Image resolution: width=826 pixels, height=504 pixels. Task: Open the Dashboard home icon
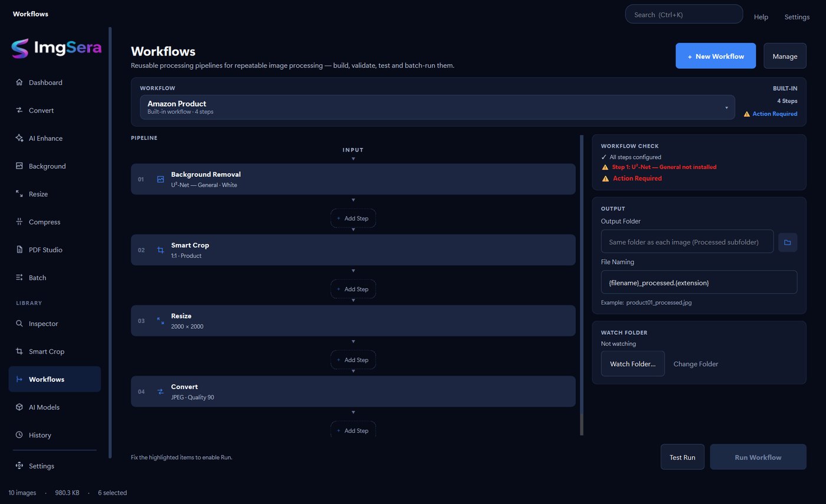(19, 83)
